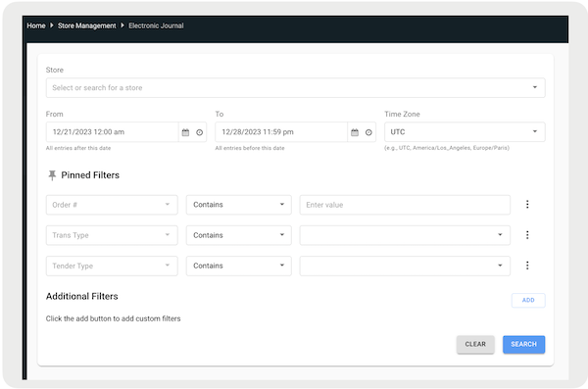This screenshot has width=588, height=389.
Task: Open the From date calendar picker
Action: tap(185, 132)
